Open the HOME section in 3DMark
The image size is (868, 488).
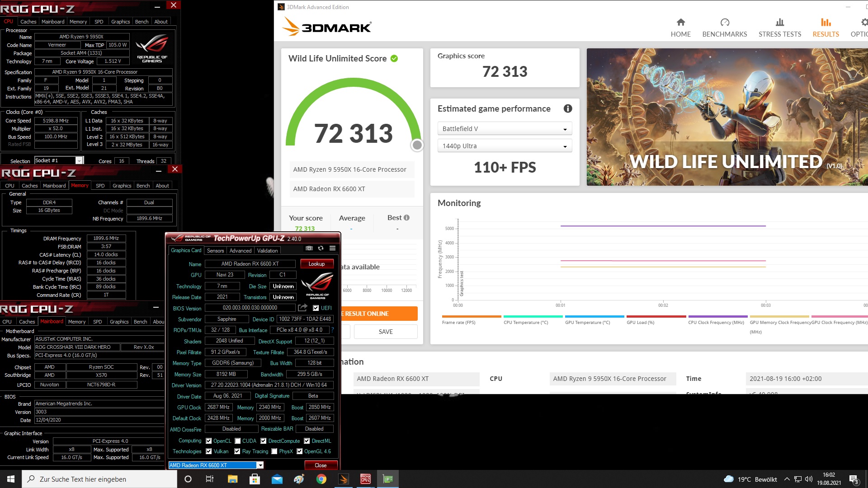680,28
